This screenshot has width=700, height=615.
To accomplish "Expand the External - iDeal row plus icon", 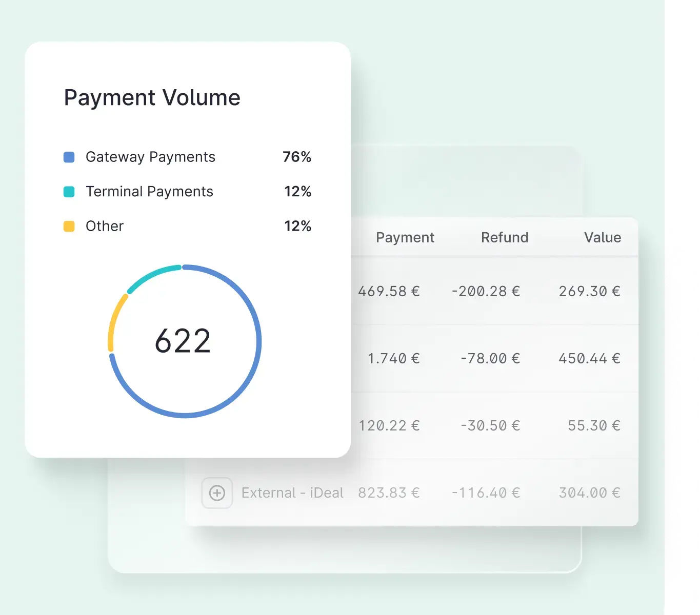I will coord(217,493).
